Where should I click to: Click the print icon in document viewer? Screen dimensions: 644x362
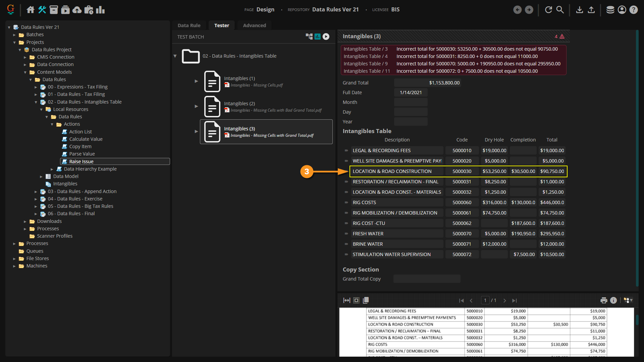604,300
